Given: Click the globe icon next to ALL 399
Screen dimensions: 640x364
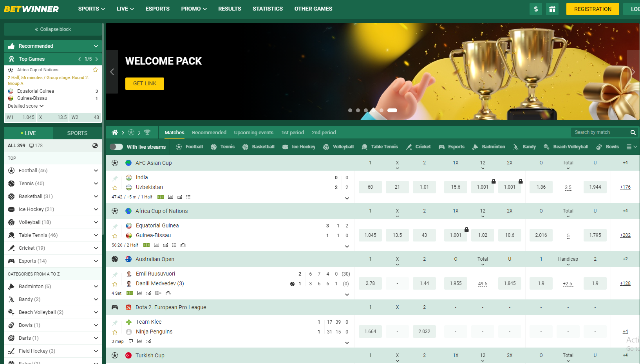Looking at the screenshot, I should tap(95, 146).
